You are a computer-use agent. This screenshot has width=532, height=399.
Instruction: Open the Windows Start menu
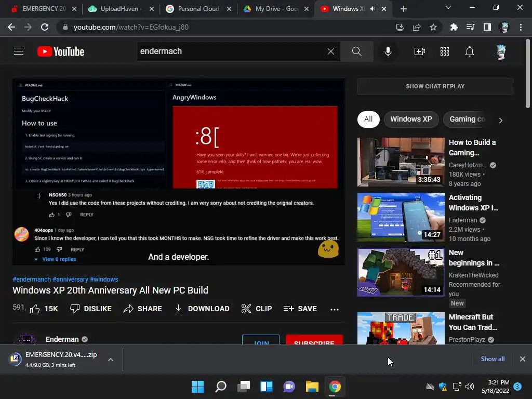click(197, 387)
